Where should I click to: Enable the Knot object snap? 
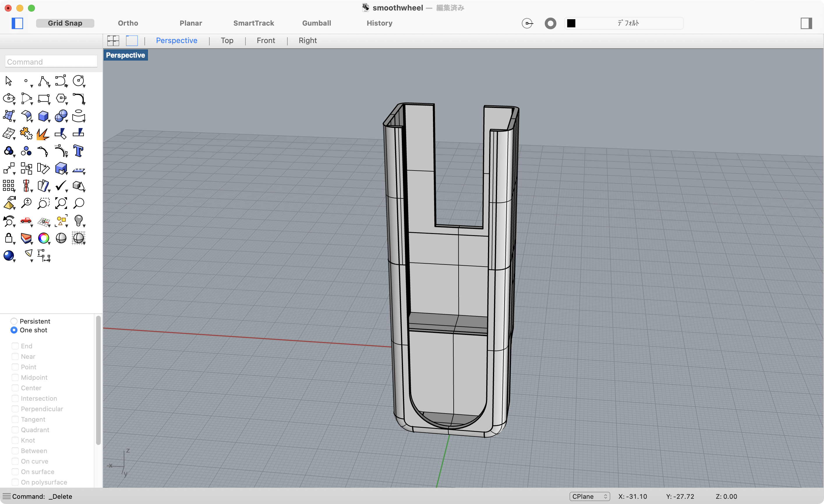[15, 440]
